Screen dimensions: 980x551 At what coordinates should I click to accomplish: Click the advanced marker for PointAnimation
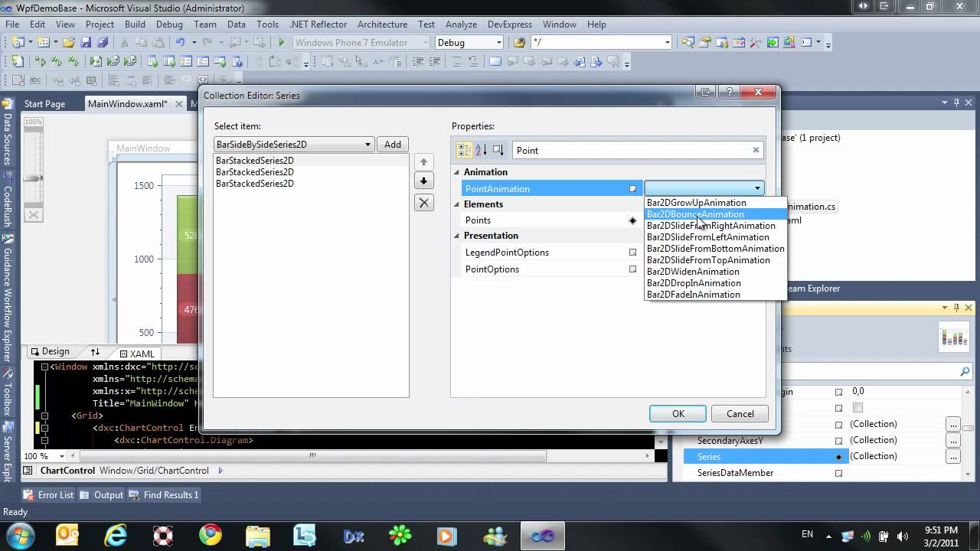[632, 188]
